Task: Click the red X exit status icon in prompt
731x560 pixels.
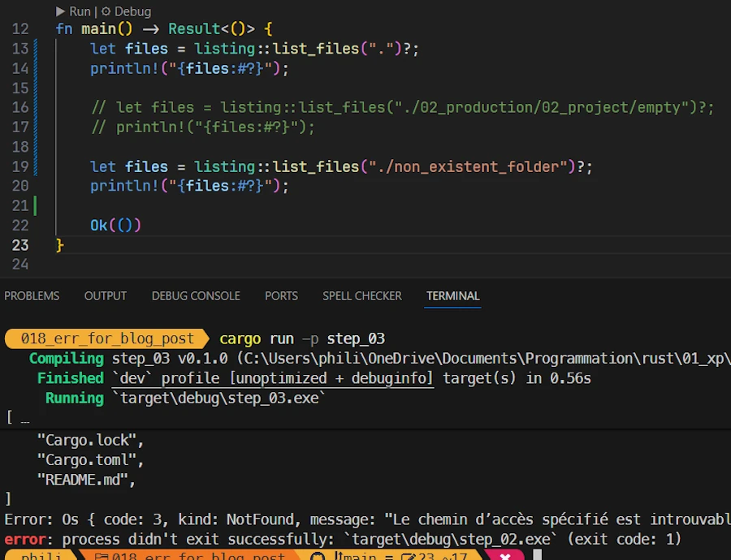Action: (505, 557)
